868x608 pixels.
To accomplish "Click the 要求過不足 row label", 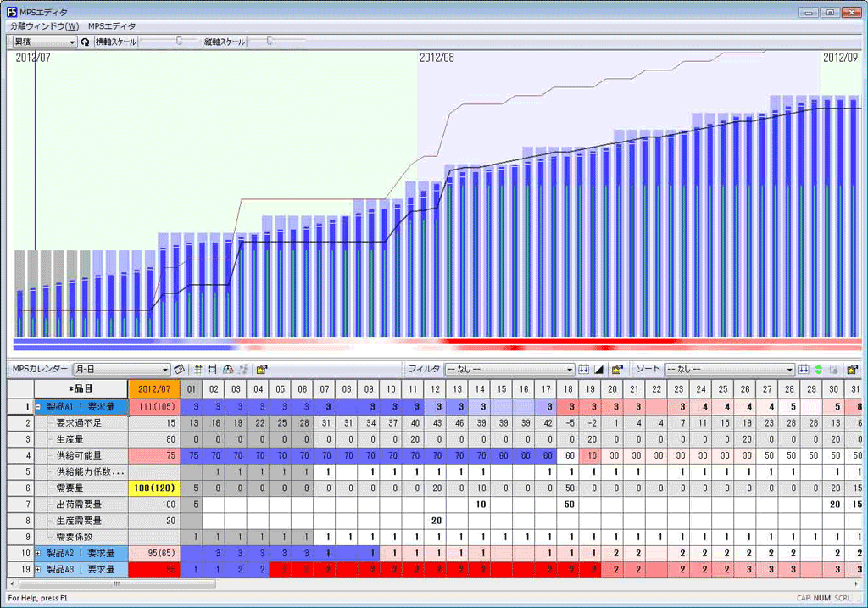I will 79,423.
